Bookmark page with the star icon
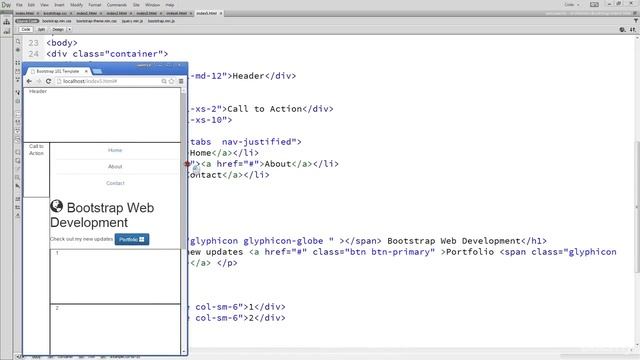Viewport: 640px width, 360px height. pos(171,81)
